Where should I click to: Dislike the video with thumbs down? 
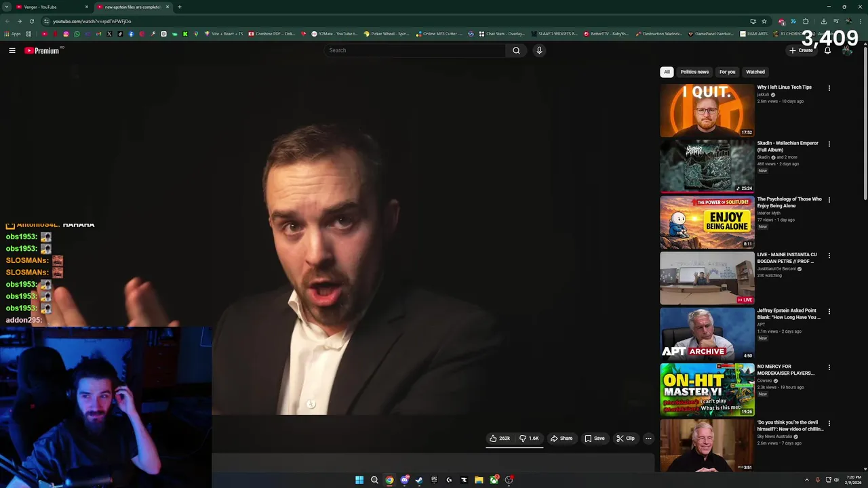pyautogui.click(x=529, y=439)
